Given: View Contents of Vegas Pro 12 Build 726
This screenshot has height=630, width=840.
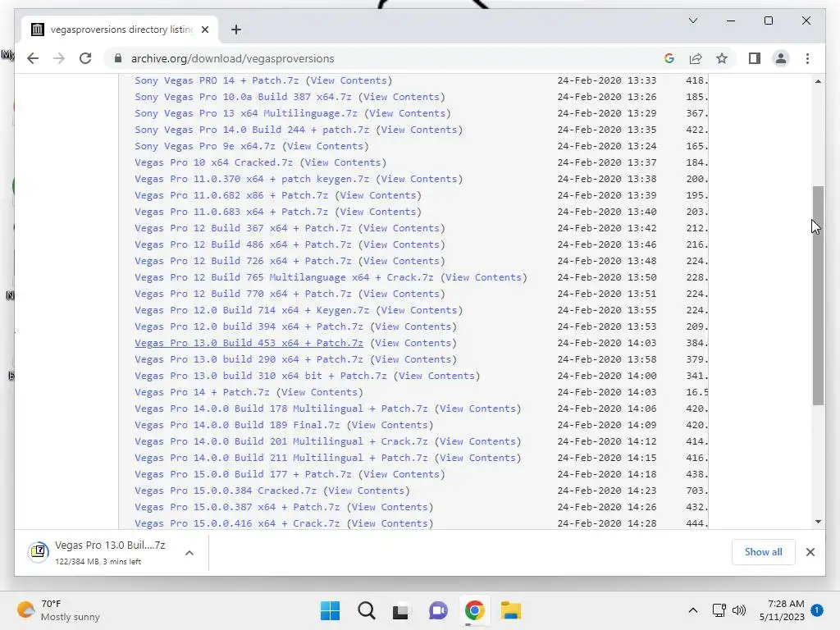Looking at the screenshot, I should point(402,261).
